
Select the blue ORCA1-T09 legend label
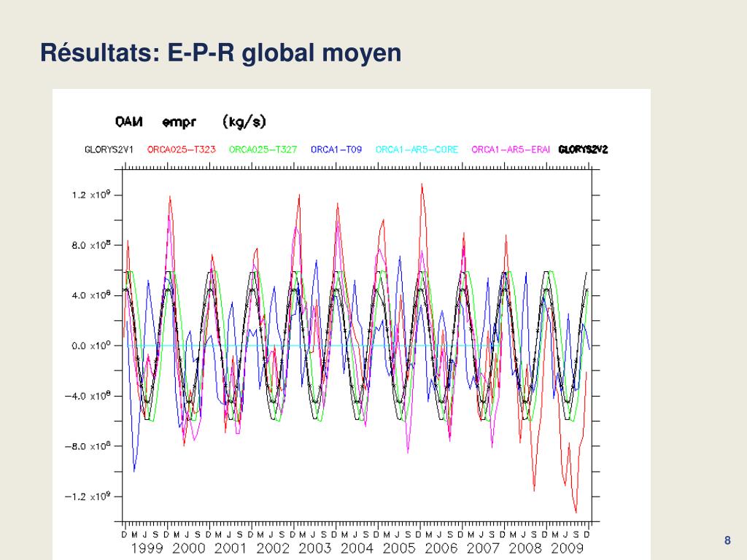[x=336, y=149]
